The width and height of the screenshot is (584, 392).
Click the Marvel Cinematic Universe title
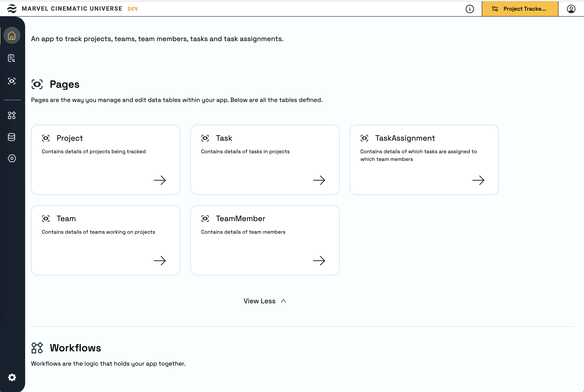[x=72, y=9]
